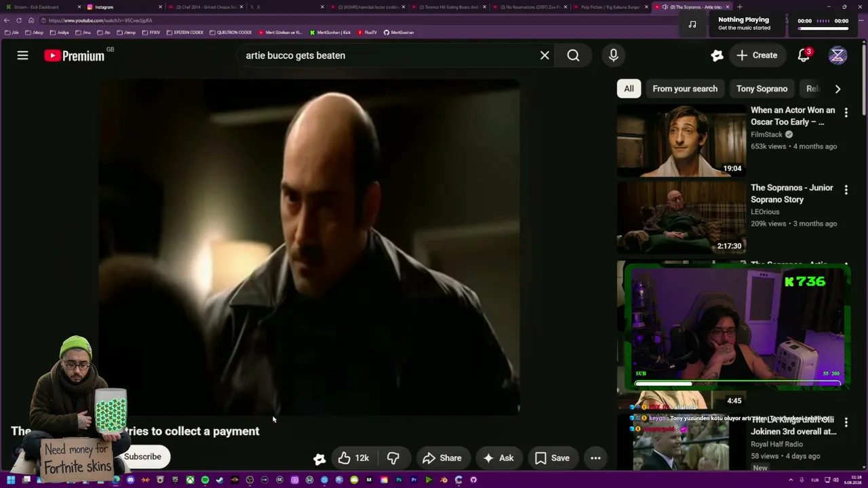Screen dimensions: 868x488
Task: Open the Junior Soprano Story thumbnail
Action: (x=682, y=217)
